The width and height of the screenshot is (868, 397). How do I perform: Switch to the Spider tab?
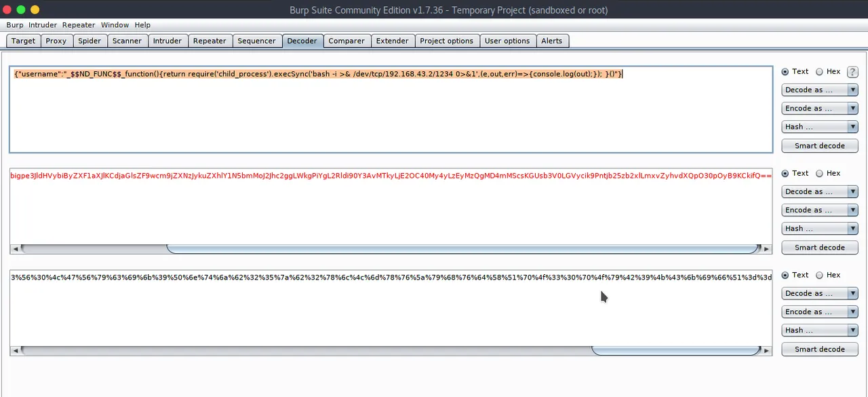click(x=90, y=41)
